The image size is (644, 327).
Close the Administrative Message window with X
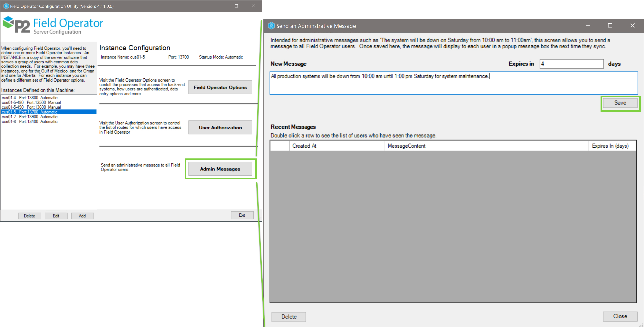(x=632, y=26)
